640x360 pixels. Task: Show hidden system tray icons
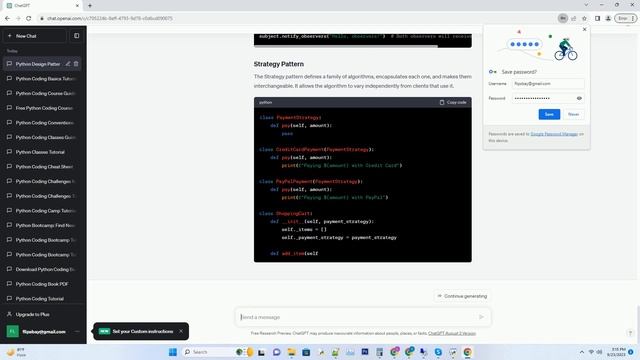(x=582, y=352)
